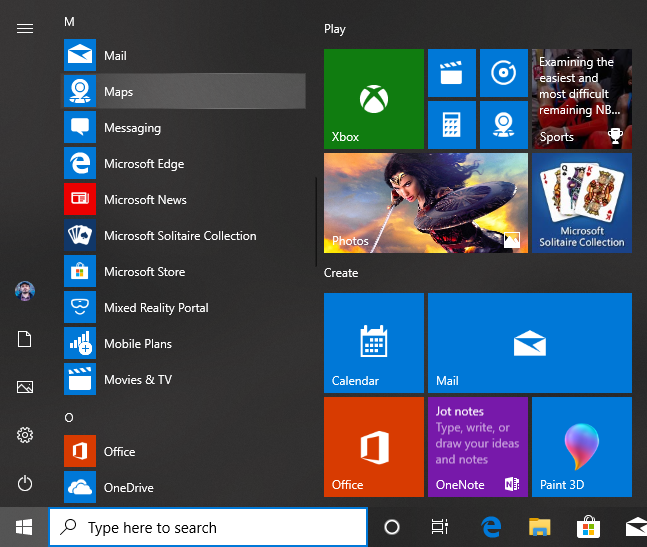Image resolution: width=647 pixels, height=547 pixels.
Task: Open the Microsoft Solitaire Collection tile
Action: click(x=582, y=203)
